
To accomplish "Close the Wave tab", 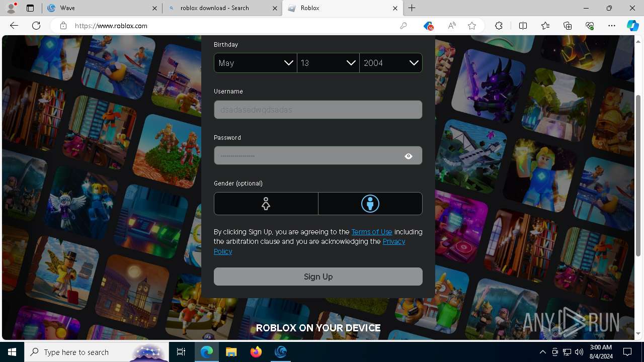I will (154, 8).
